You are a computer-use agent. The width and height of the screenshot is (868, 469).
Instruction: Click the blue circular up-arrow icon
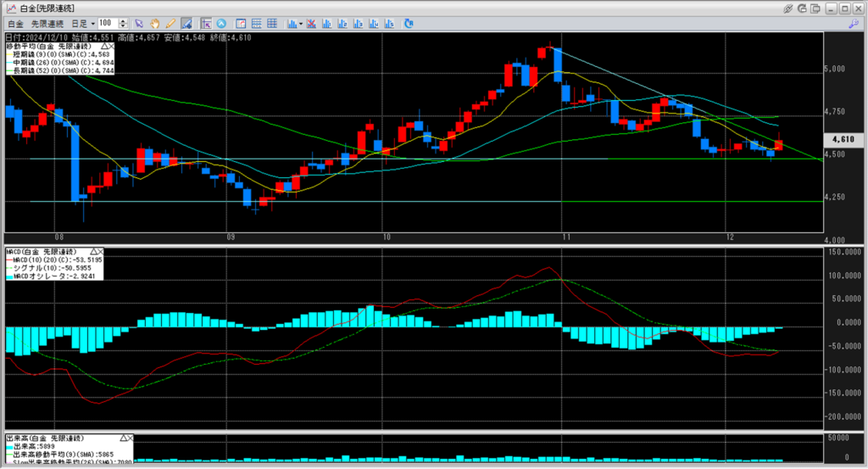click(221, 23)
